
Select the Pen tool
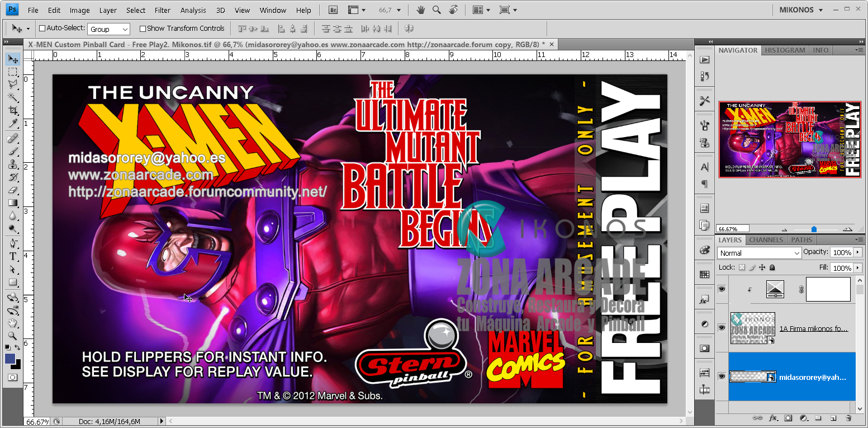13,243
